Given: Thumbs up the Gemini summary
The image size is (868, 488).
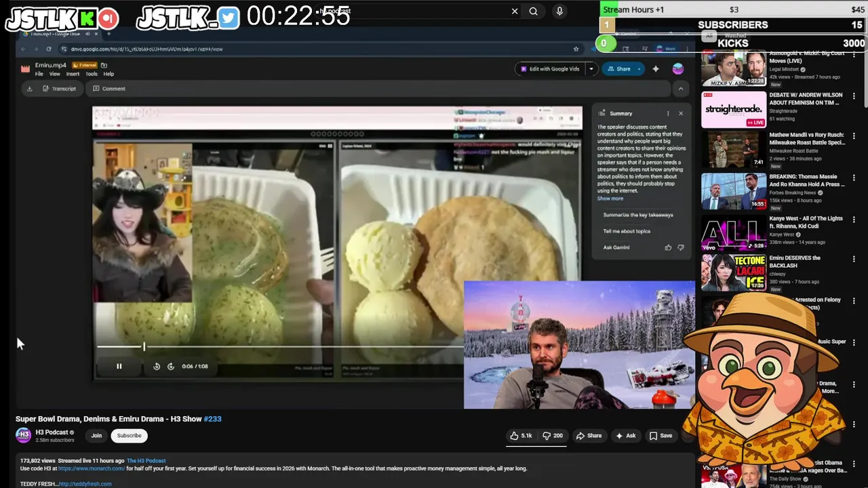Looking at the screenshot, I should tap(668, 247).
